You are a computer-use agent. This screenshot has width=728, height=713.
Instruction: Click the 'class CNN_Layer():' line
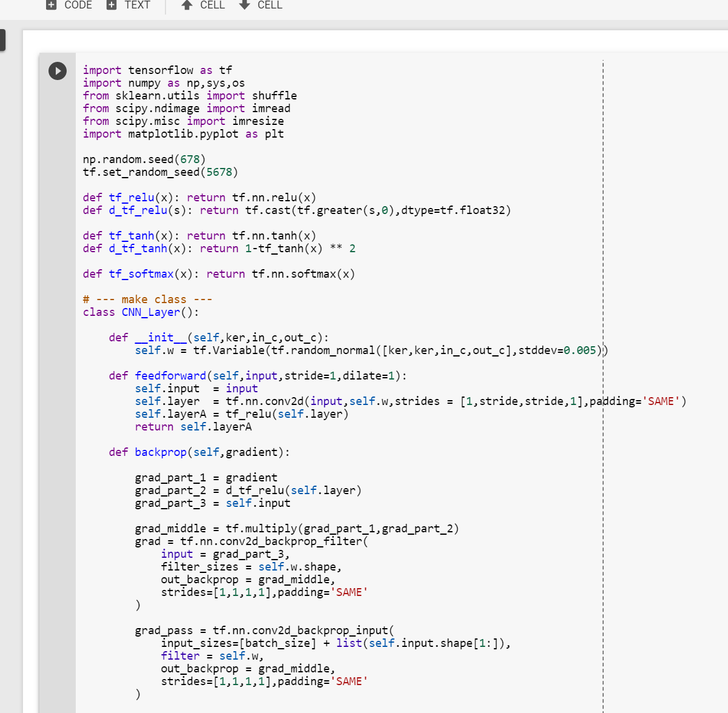(141, 312)
